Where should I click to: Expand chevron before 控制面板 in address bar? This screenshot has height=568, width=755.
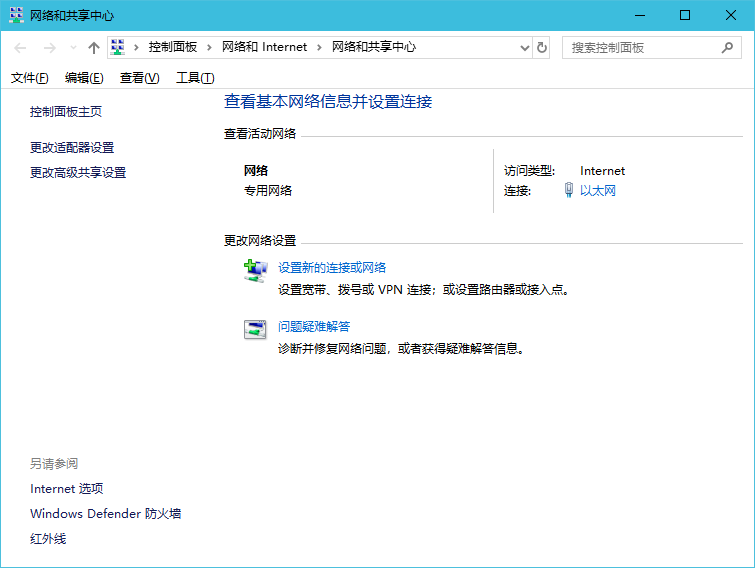click(x=136, y=47)
